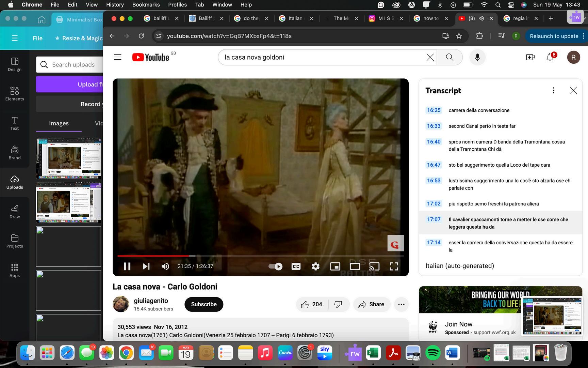The width and height of the screenshot is (588, 368).
Task: Open YouTube account avatar menu
Action: [x=573, y=57]
